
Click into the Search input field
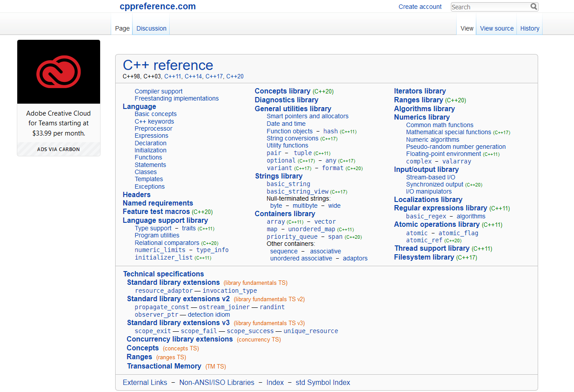[490, 7]
